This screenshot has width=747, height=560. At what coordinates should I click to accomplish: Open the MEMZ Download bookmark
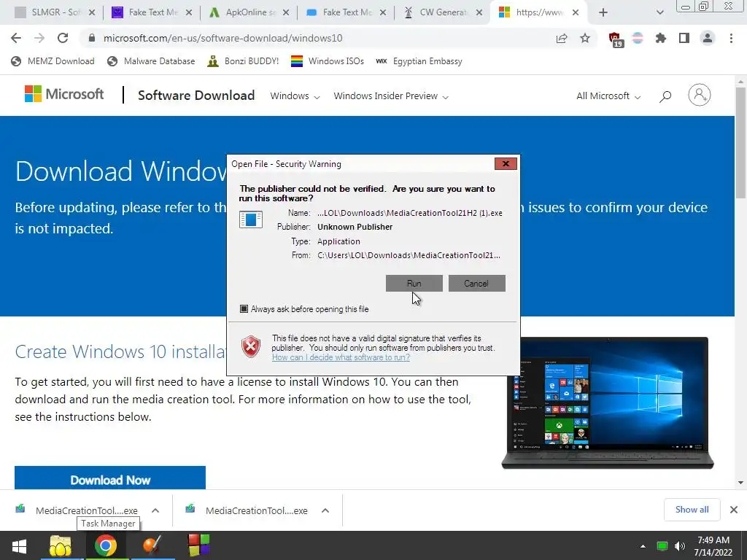(x=53, y=61)
